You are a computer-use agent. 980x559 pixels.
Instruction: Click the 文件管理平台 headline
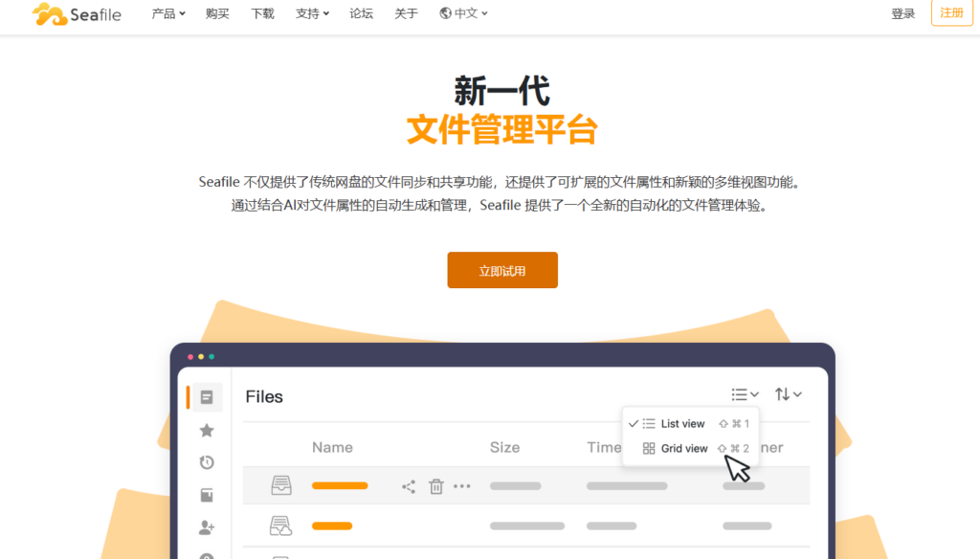tap(501, 129)
